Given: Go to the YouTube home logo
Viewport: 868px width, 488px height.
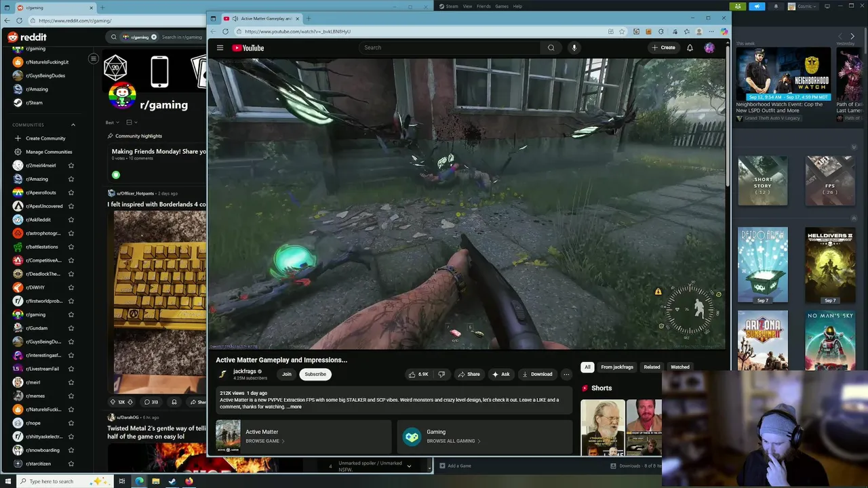Looking at the screenshot, I should (x=248, y=47).
